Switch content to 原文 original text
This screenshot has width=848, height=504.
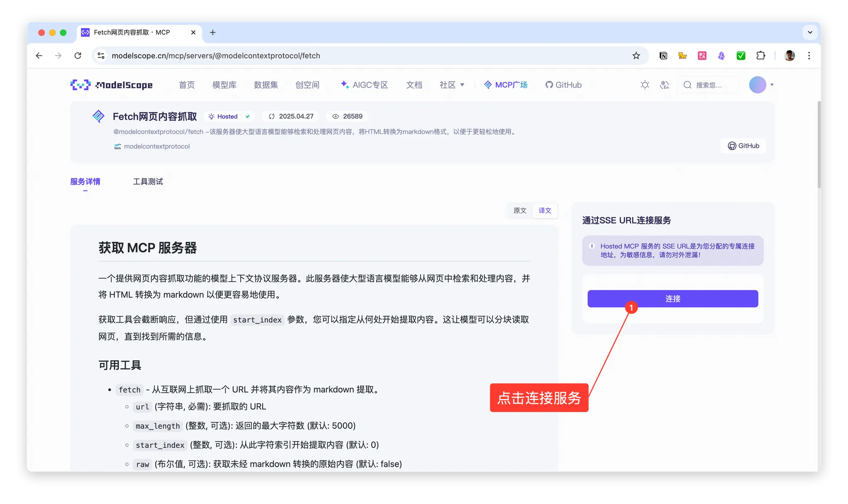(x=520, y=210)
